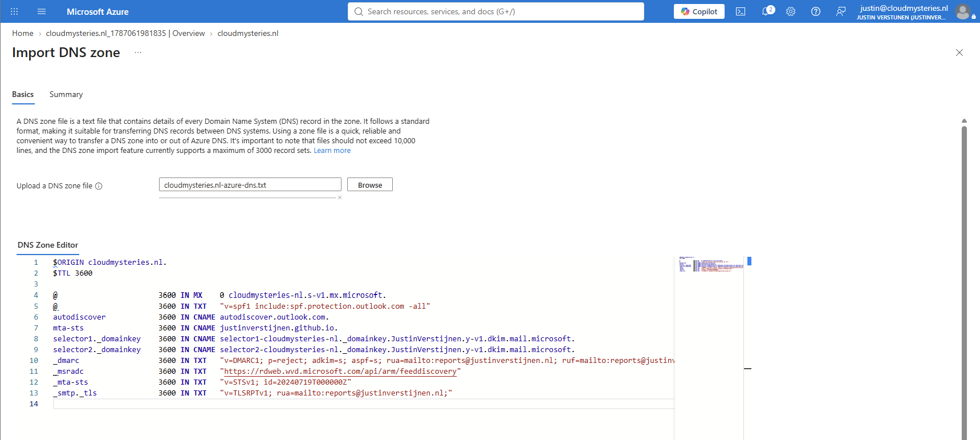Click the Copilot button
Viewport: 980px width, 440px height.
[699, 11]
